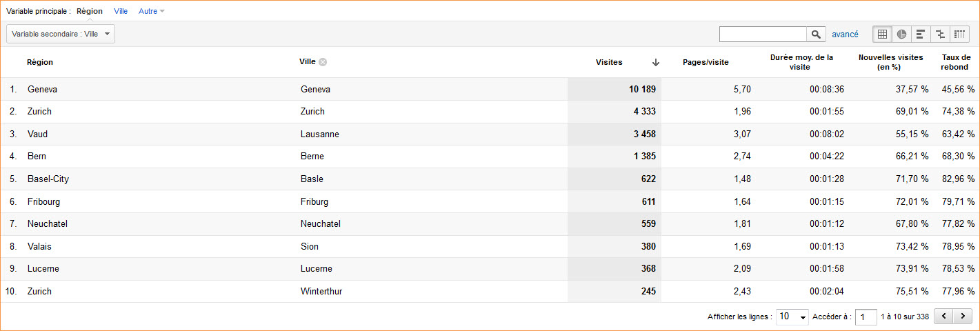The height and width of the screenshot is (331, 980).
Task: Select Ville as primary variable
Action: (121, 11)
